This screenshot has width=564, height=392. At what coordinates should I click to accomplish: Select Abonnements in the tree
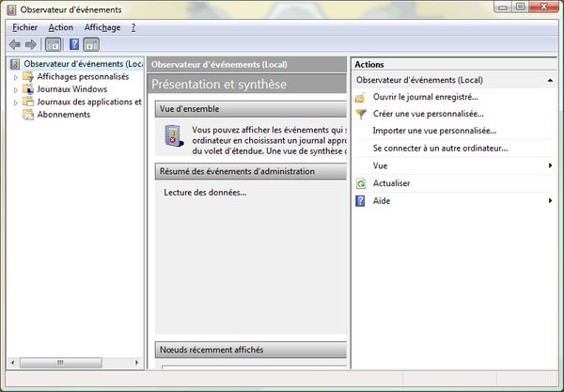pyautogui.click(x=63, y=115)
